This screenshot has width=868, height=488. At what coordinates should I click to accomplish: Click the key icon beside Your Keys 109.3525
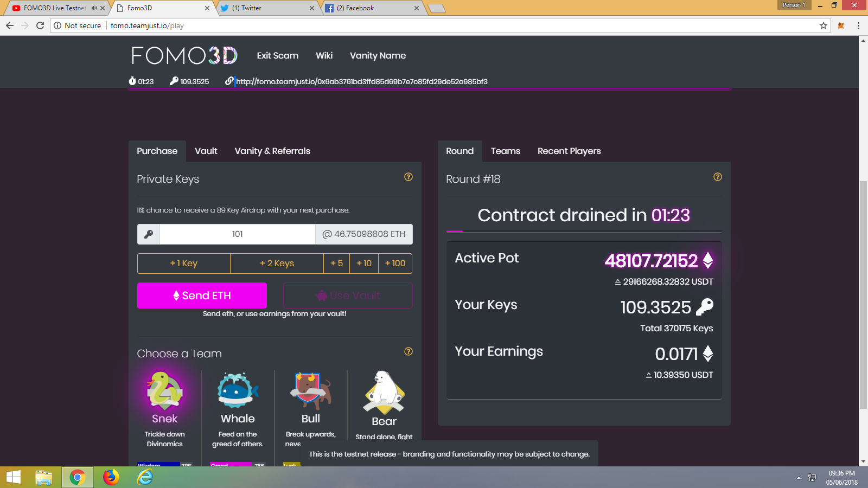[705, 307]
